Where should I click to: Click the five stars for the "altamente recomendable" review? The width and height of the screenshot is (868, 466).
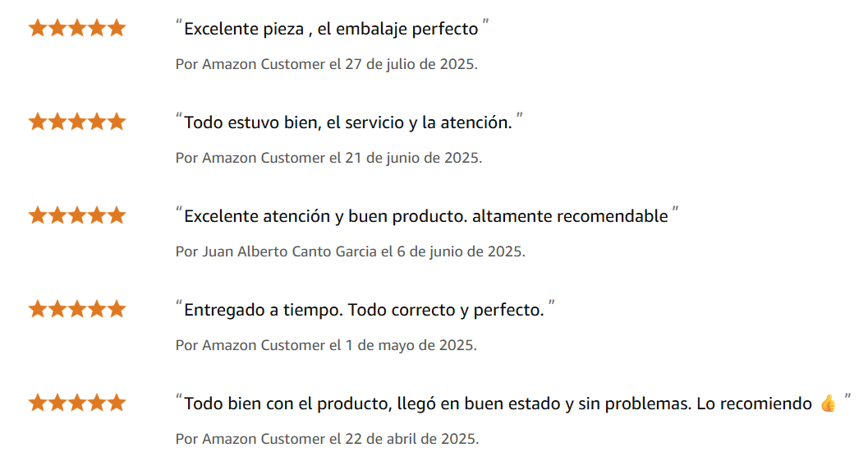point(77,216)
